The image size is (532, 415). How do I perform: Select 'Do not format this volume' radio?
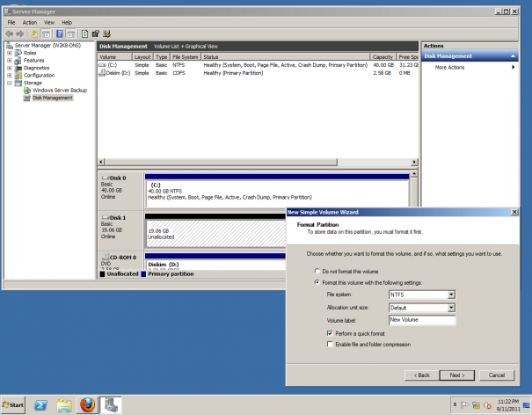pyautogui.click(x=317, y=271)
